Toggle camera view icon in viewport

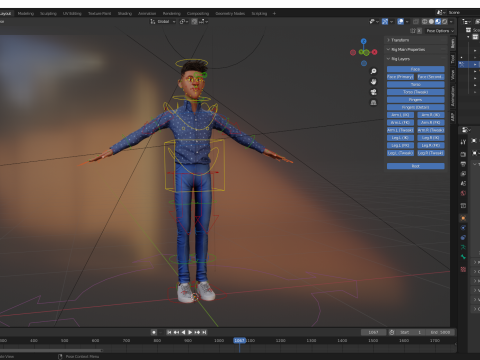click(x=374, y=92)
